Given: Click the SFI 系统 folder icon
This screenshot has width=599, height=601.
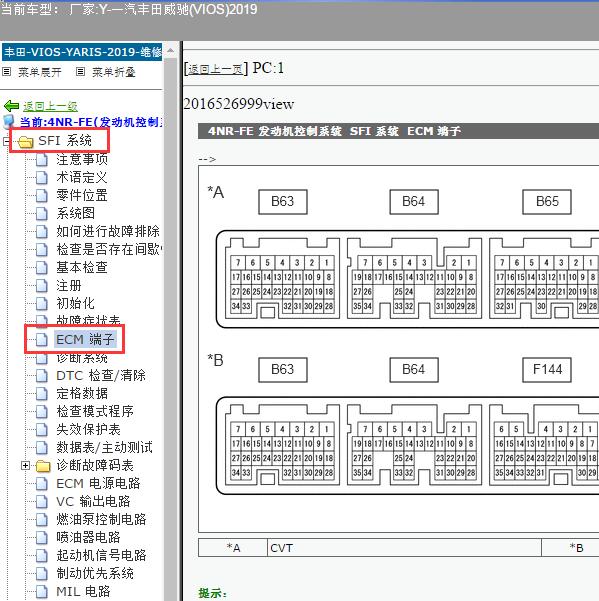Looking at the screenshot, I should [26, 142].
